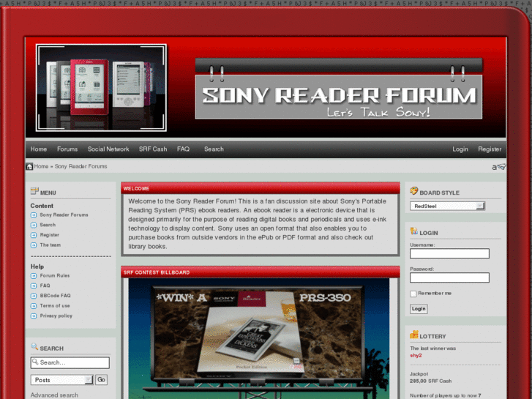The width and height of the screenshot is (532, 399).
Task: Open Search in the navigation bar
Action: (x=214, y=149)
